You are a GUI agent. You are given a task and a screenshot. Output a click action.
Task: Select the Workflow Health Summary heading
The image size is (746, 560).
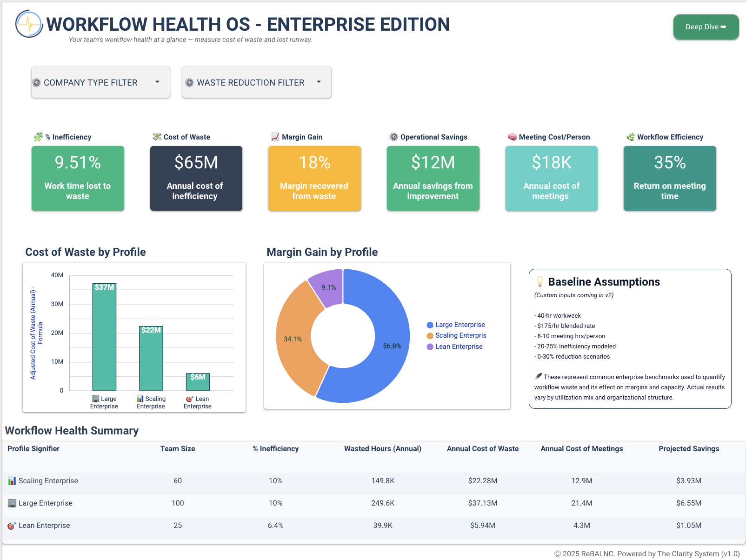pyautogui.click(x=72, y=431)
